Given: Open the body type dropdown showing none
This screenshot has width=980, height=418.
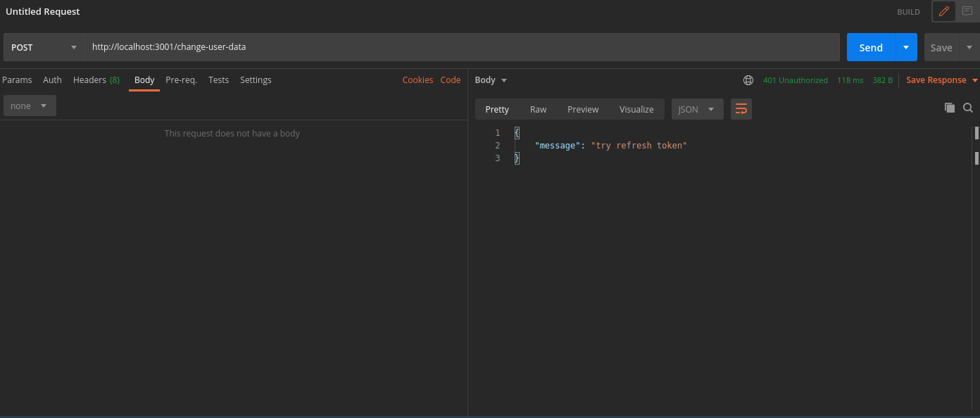Looking at the screenshot, I should pyautogui.click(x=30, y=105).
